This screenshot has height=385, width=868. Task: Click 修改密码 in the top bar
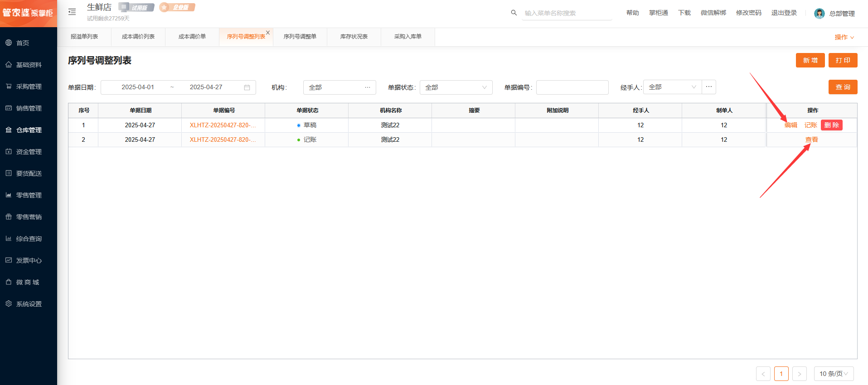(x=749, y=13)
